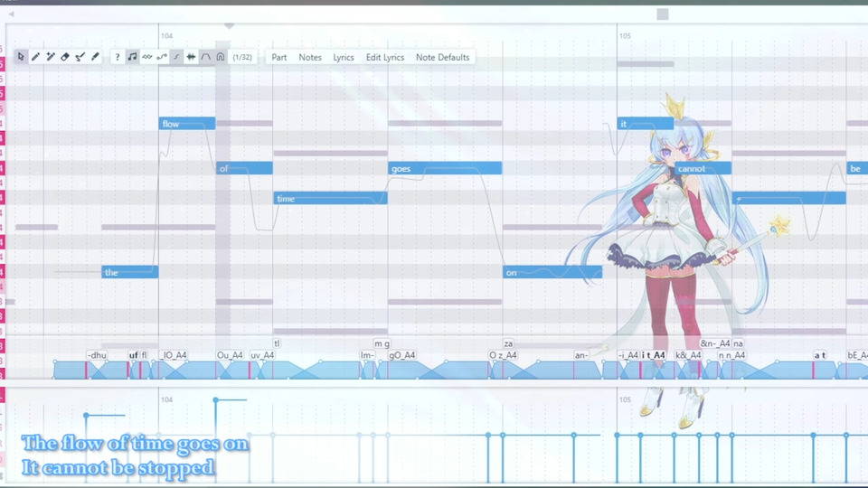Click the bar 105 ruler marker
This screenshot has height=488, width=868.
[x=625, y=36]
